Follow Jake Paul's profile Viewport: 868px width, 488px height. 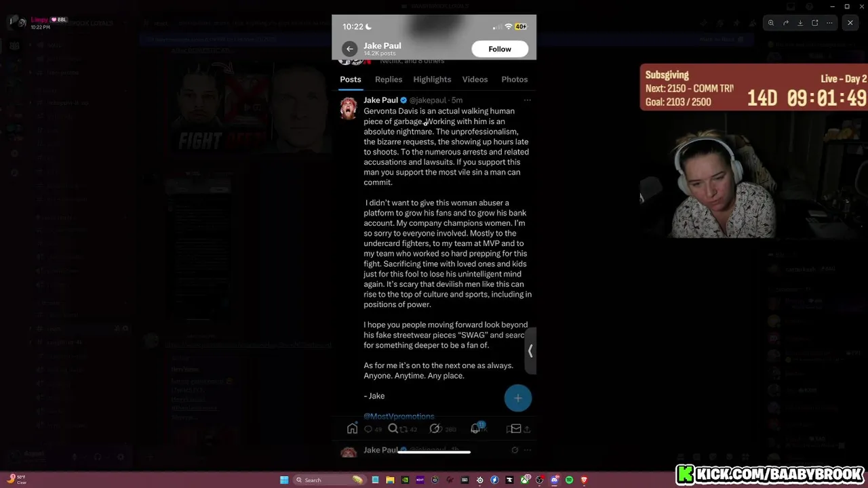[x=500, y=49]
